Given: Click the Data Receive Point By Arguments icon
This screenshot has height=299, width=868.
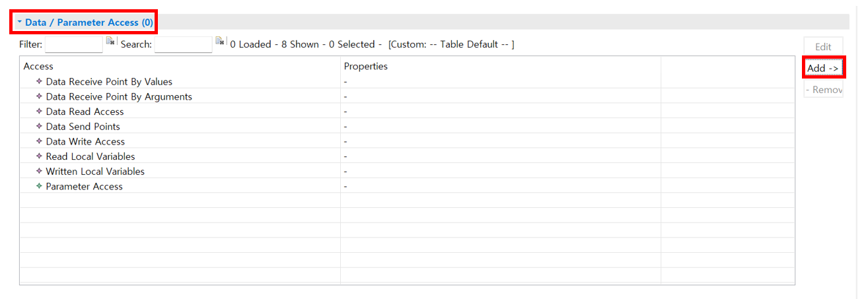Looking at the screenshot, I should 39,97.
